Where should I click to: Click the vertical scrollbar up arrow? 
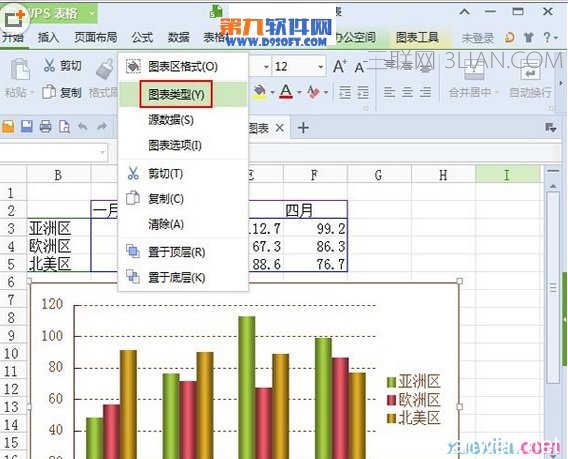553,185
